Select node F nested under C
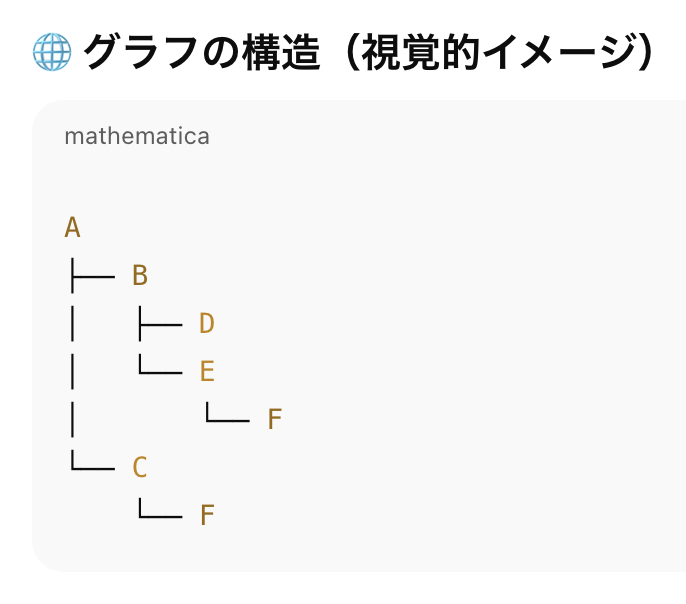 [x=207, y=515]
